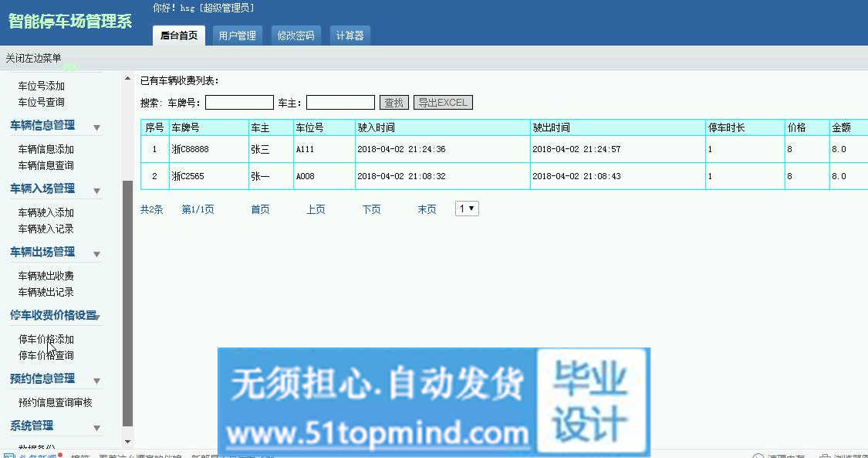Open 停车价格查询 in the sidebar
Viewport: 868px width, 458px height.
(x=46, y=355)
